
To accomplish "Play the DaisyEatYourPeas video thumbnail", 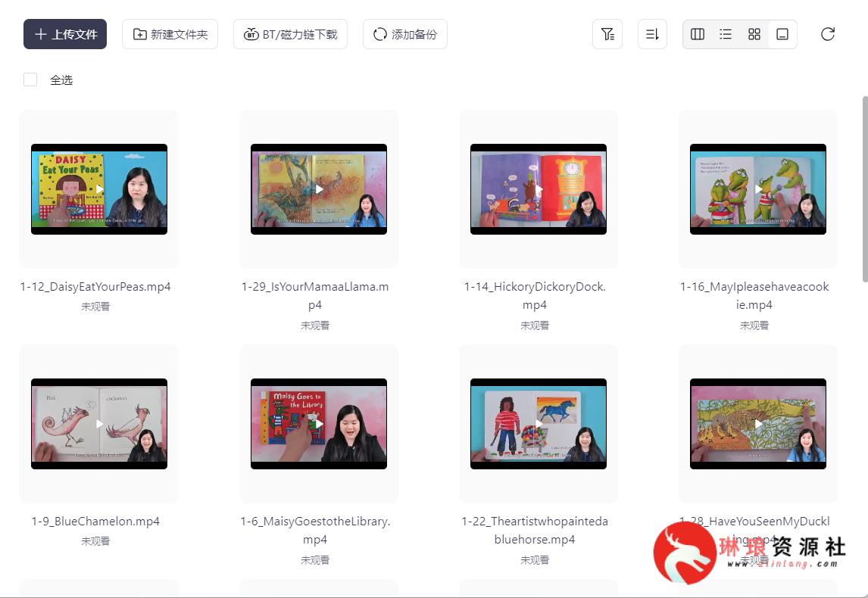I will click(99, 189).
